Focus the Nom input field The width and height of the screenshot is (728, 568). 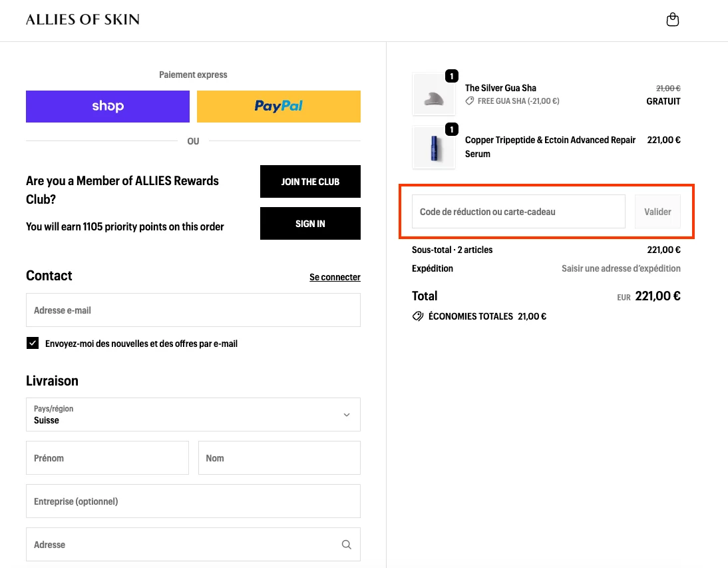[x=279, y=458]
